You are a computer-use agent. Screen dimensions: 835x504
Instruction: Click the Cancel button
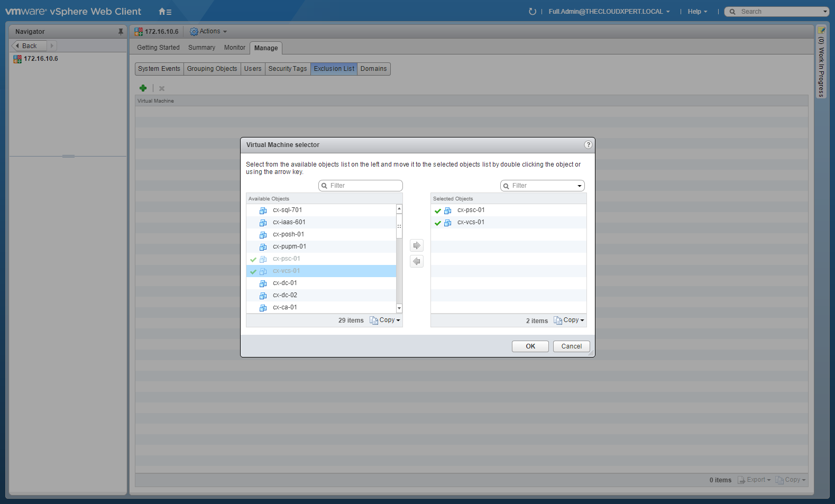click(x=571, y=346)
